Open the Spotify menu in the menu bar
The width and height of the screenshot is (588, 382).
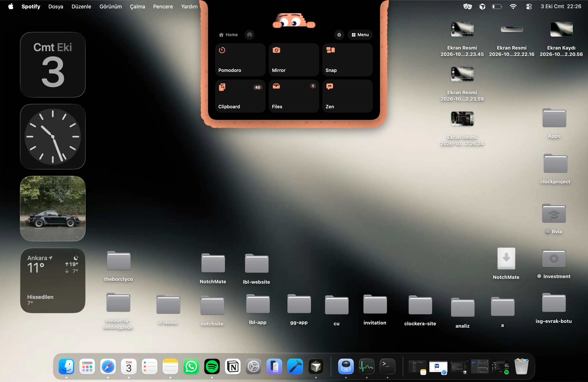[x=31, y=6]
